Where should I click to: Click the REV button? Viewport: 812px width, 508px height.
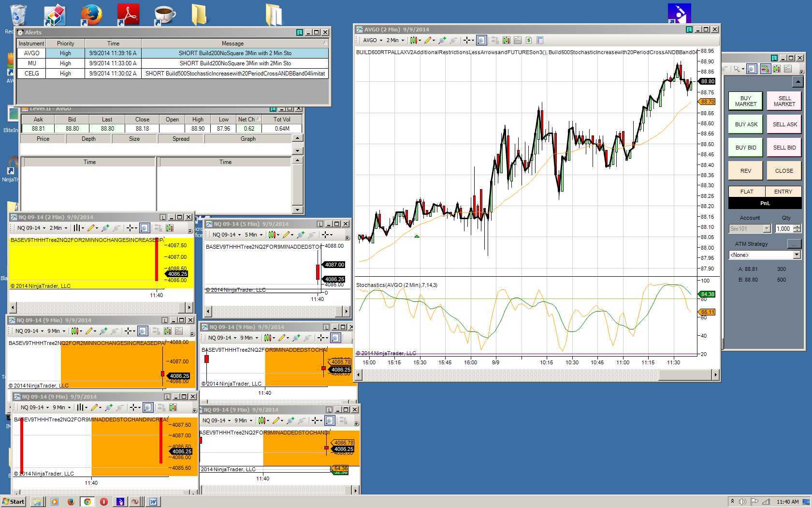pyautogui.click(x=746, y=171)
